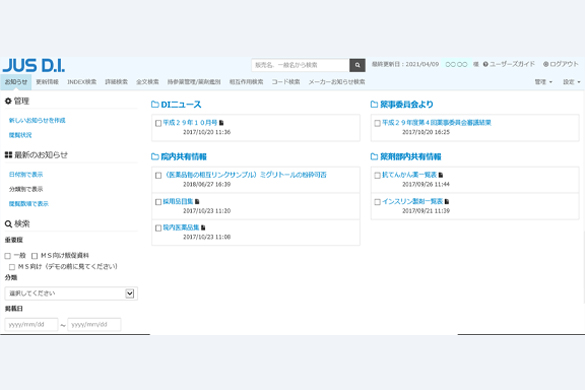Viewport: 585px width, 390px height.
Task: Expand the 管理 menu in top navigation
Action: (543, 82)
